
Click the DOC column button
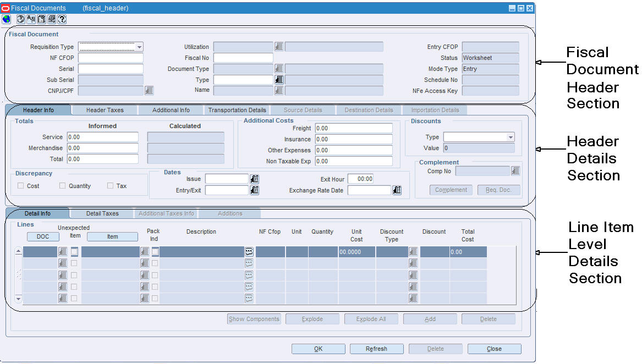coord(43,236)
